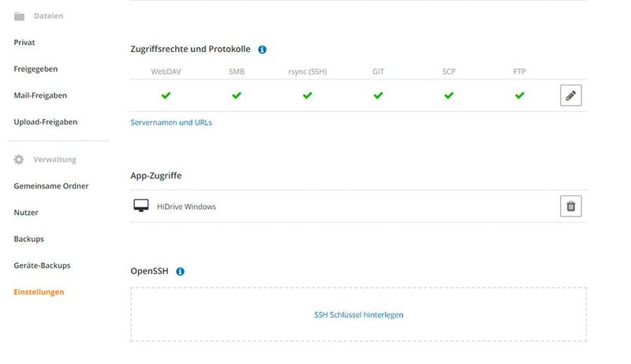The height and width of the screenshot is (364, 631).
Task: Click the green checkmark under WebDAV
Action: point(166,95)
